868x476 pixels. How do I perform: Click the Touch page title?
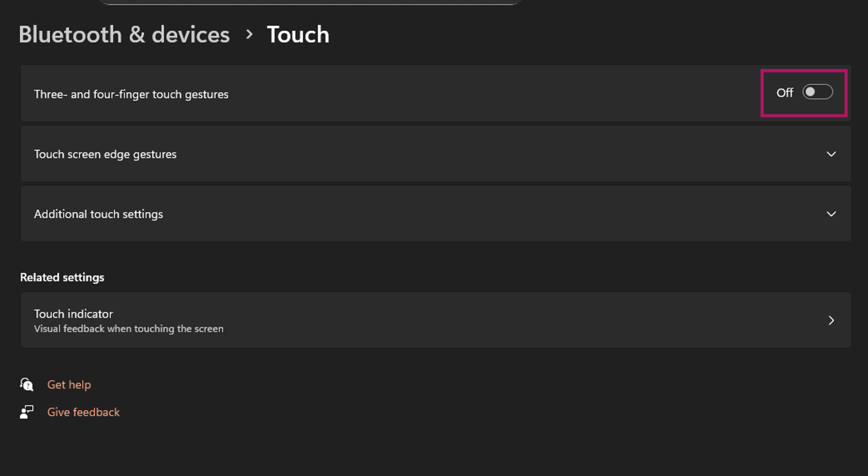coord(298,34)
